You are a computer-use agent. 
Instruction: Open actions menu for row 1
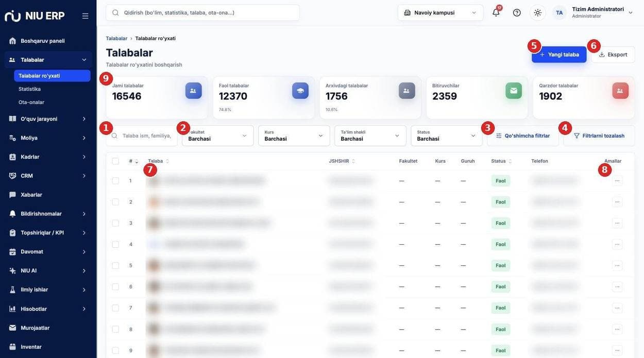[x=617, y=181]
